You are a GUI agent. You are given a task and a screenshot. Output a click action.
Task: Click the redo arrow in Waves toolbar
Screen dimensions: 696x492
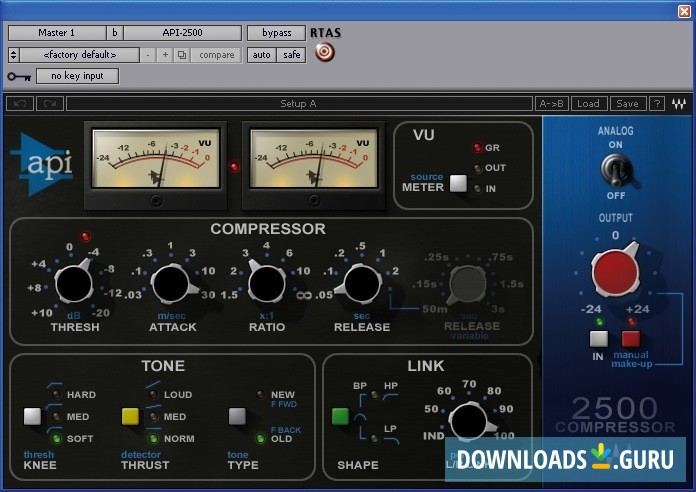pos(50,103)
